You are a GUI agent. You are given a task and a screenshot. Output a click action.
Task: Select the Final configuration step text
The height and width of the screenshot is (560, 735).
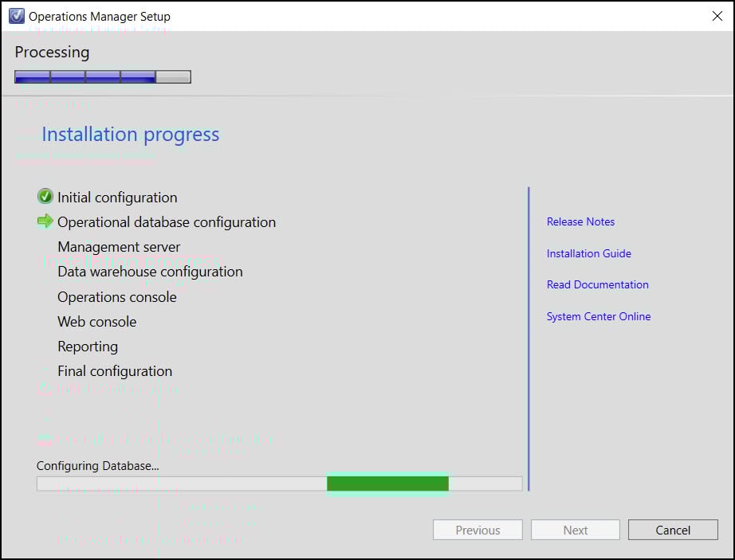[115, 371]
